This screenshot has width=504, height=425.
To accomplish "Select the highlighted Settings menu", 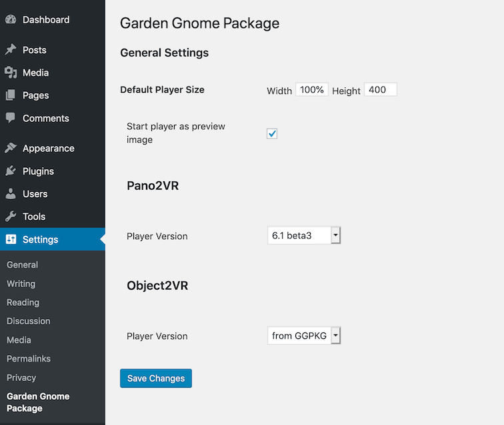I will tap(53, 239).
